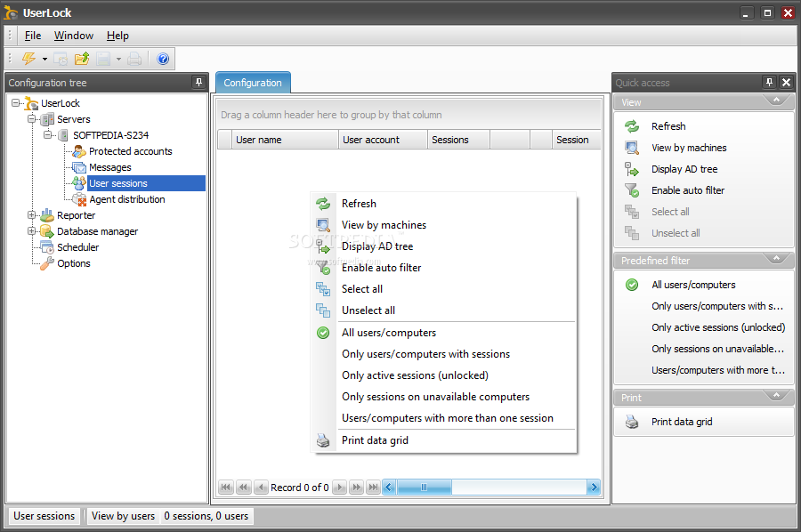Collapse the Servers tree node

click(32, 119)
